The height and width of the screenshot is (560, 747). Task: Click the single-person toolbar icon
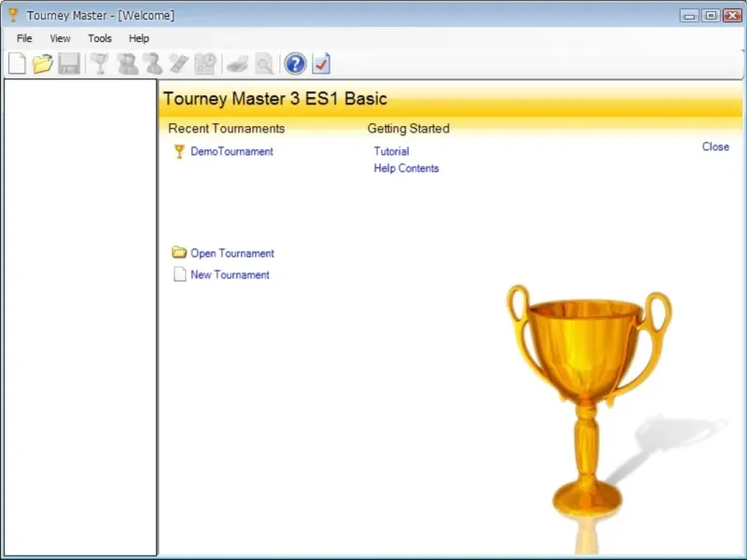(x=153, y=63)
